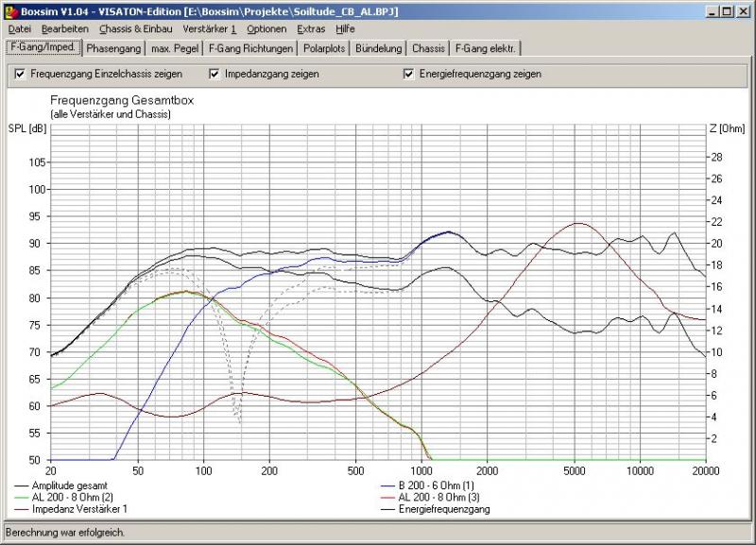Open the Optionen menu
Image resolution: width=756 pixels, height=545 pixels.
tap(266, 29)
